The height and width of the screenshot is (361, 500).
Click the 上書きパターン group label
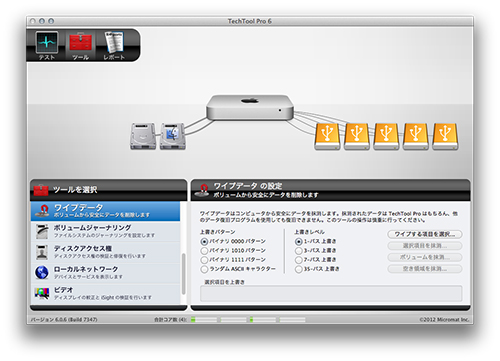click(217, 232)
